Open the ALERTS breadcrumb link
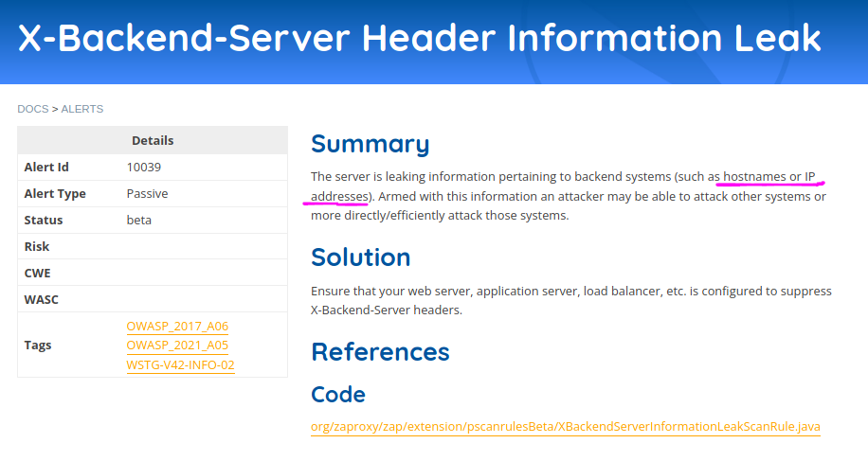This screenshot has width=868, height=461. pos(81,109)
